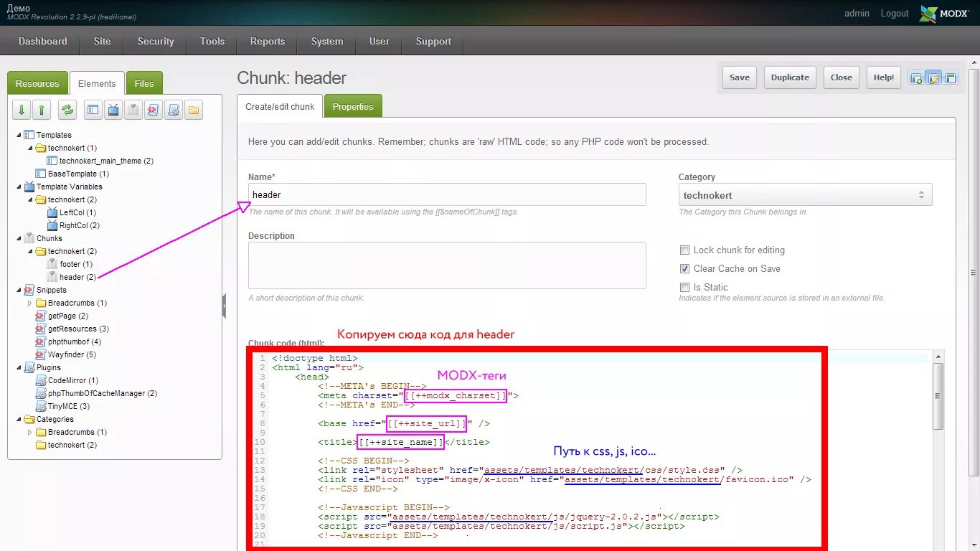This screenshot has height=551, width=980.
Task: Click the New Template Variable TV icon
Action: pyautogui.click(x=113, y=110)
